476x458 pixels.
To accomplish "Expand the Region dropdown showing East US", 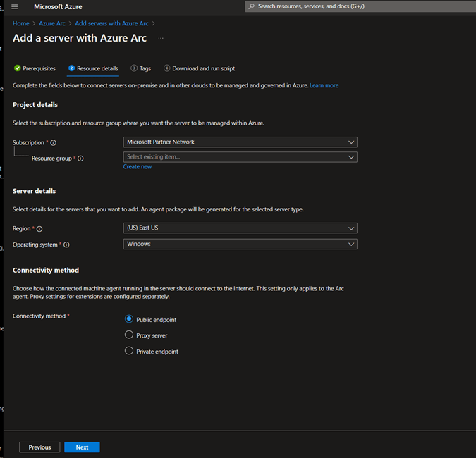I will [240, 228].
